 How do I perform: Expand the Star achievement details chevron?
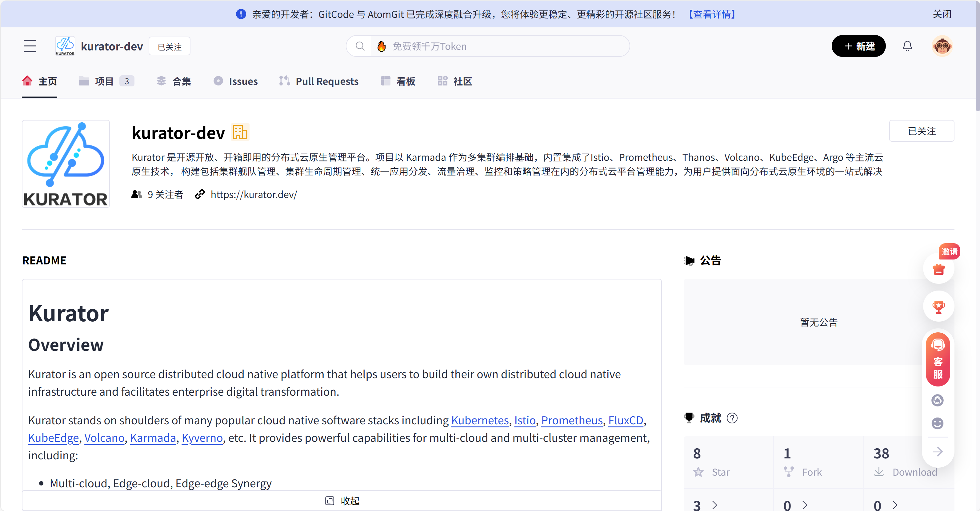point(715,505)
